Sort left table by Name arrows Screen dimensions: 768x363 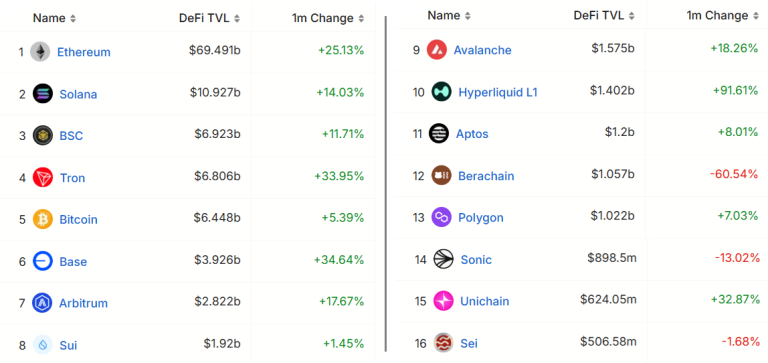tap(73, 19)
